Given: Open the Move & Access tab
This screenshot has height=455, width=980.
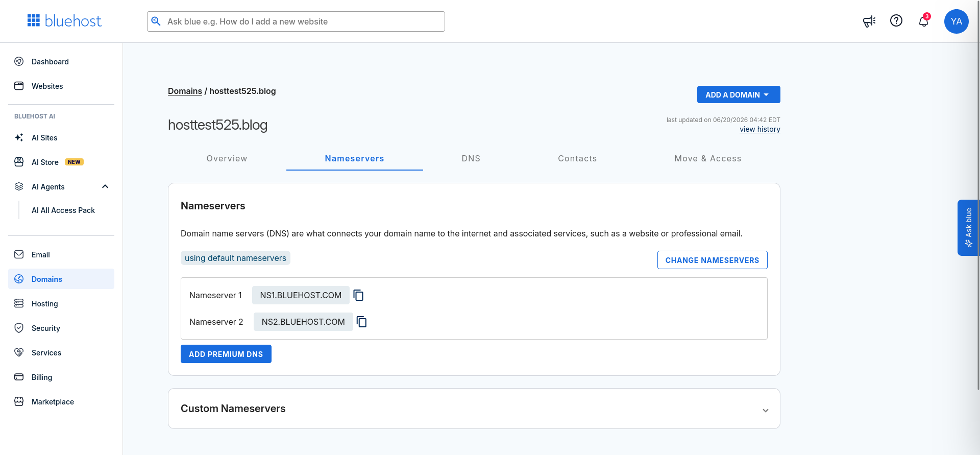Looking at the screenshot, I should click(708, 158).
